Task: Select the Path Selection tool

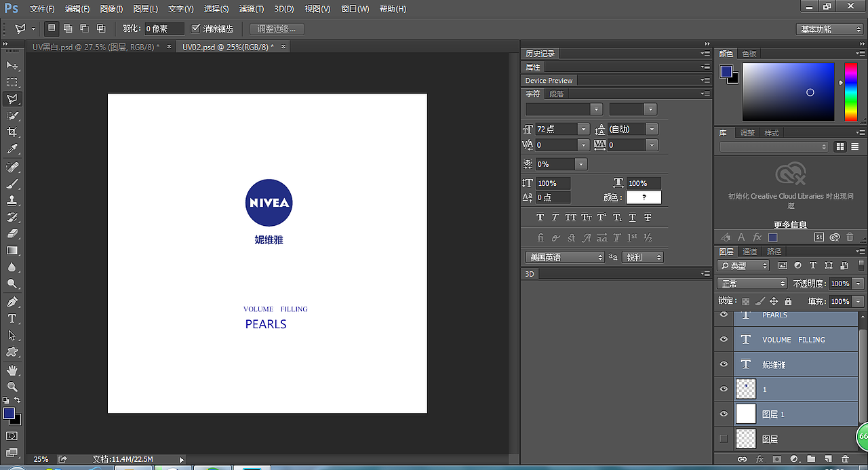Action: 12,336
